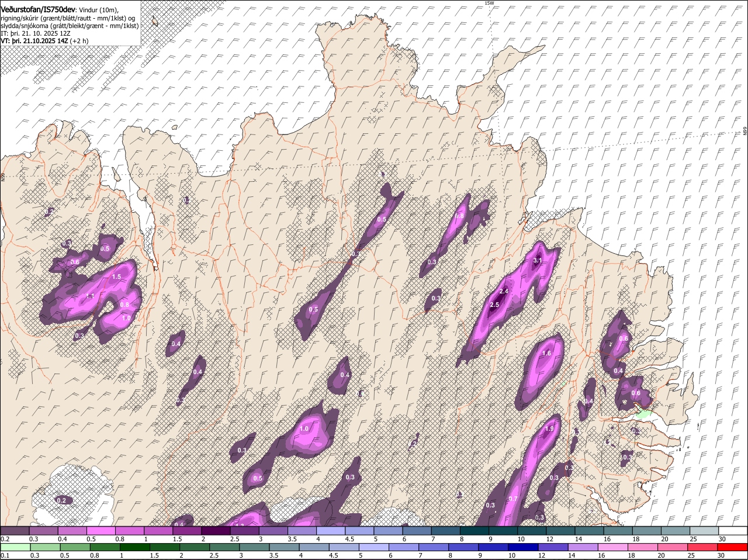Select the 3 swatch in the upper rain legend
748x560 pixels.
[x=273, y=531]
